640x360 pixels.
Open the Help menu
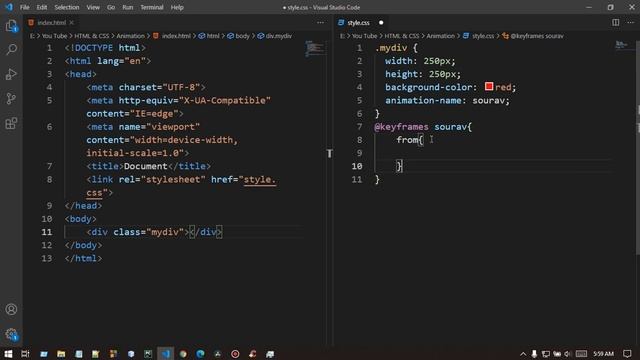[x=177, y=7]
